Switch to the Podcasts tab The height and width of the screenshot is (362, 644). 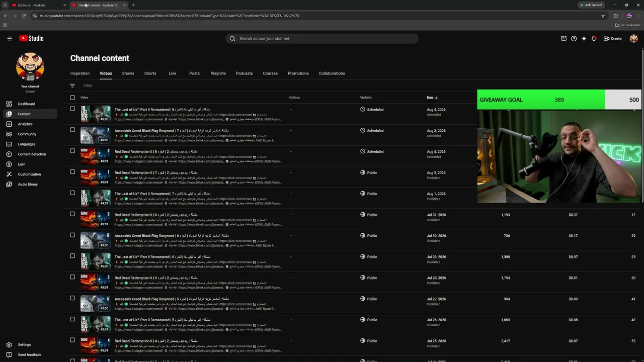tap(244, 73)
